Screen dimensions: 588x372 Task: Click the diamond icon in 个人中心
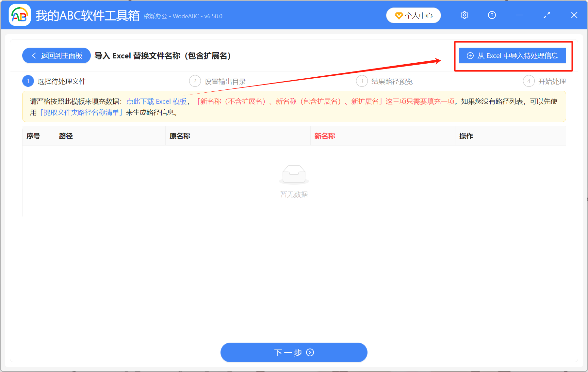coord(399,15)
